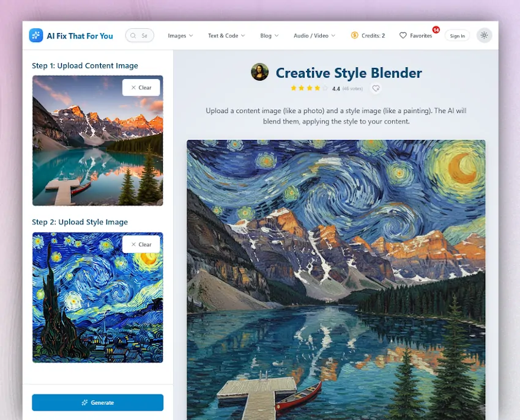Click the first rating star
The image size is (520, 420).
tap(294, 88)
